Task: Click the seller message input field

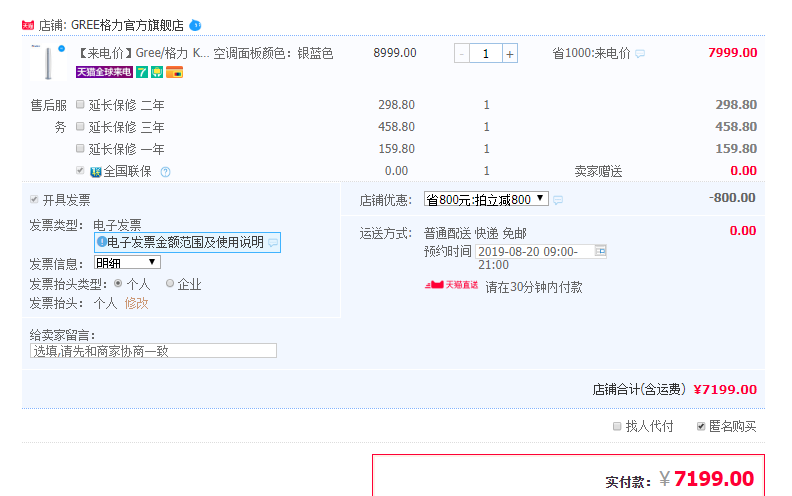Action: (x=154, y=351)
